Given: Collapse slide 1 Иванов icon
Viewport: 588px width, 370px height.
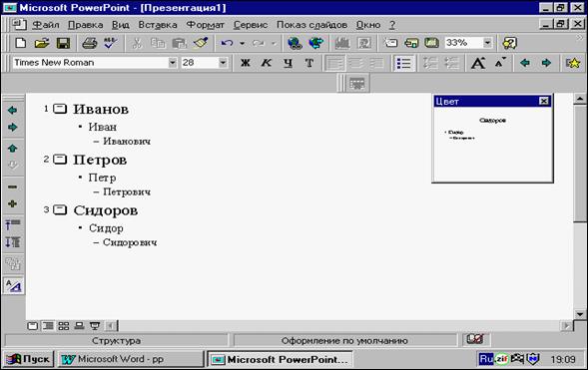Looking at the screenshot, I should click(x=60, y=109).
